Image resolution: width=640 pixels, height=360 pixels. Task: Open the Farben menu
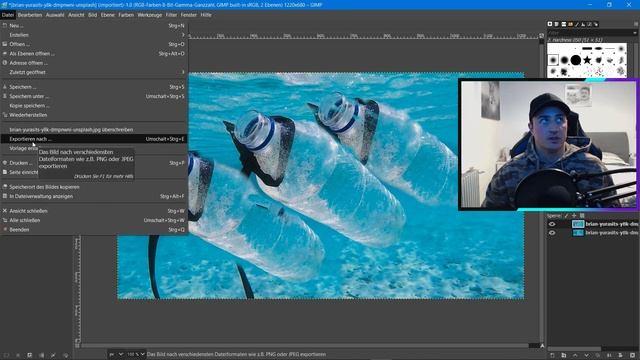tap(126, 15)
